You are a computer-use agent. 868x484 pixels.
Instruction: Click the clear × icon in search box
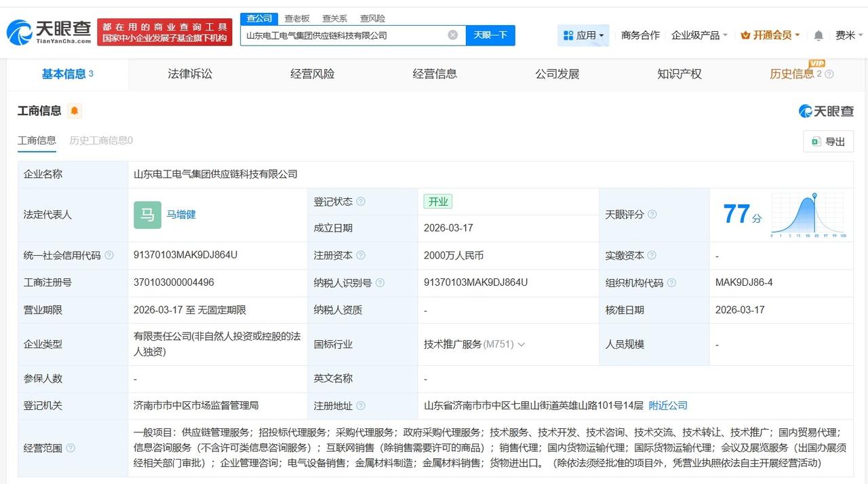coord(452,34)
